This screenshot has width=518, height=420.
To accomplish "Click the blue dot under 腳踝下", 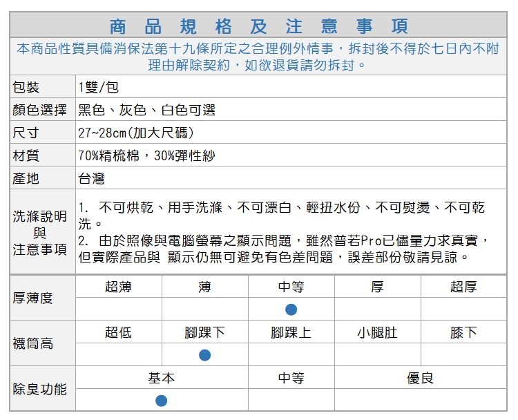I will pos(204,355).
